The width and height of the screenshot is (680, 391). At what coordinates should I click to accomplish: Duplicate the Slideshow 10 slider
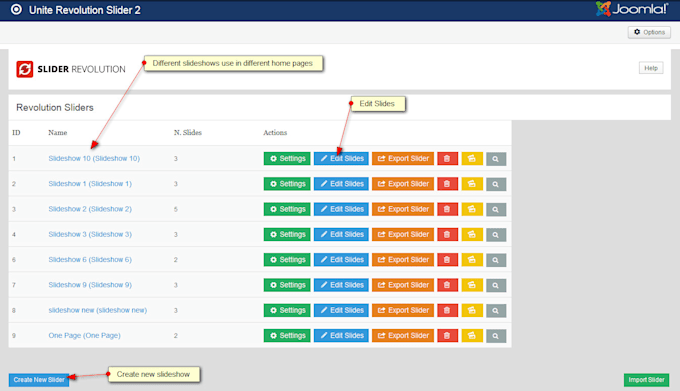pos(472,159)
